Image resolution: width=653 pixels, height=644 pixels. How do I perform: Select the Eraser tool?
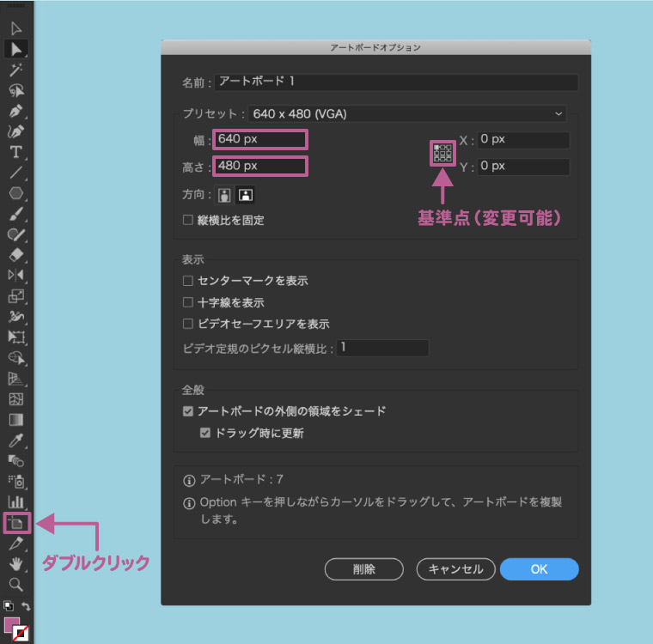15,255
